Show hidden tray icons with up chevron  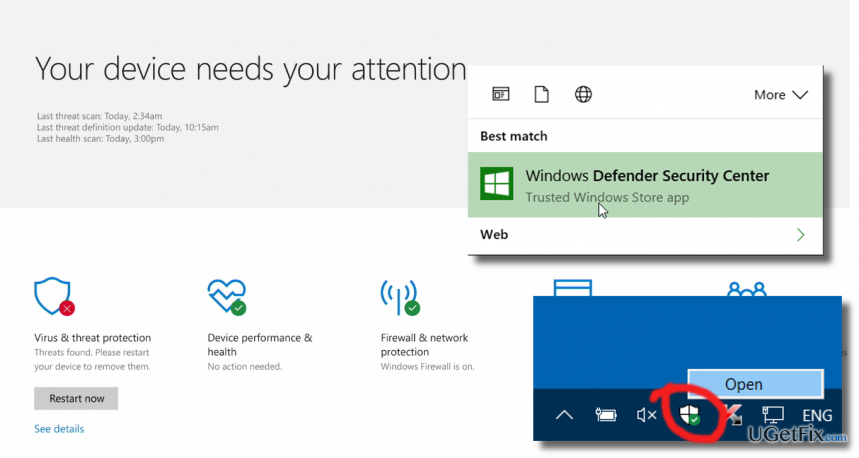(564, 415)
